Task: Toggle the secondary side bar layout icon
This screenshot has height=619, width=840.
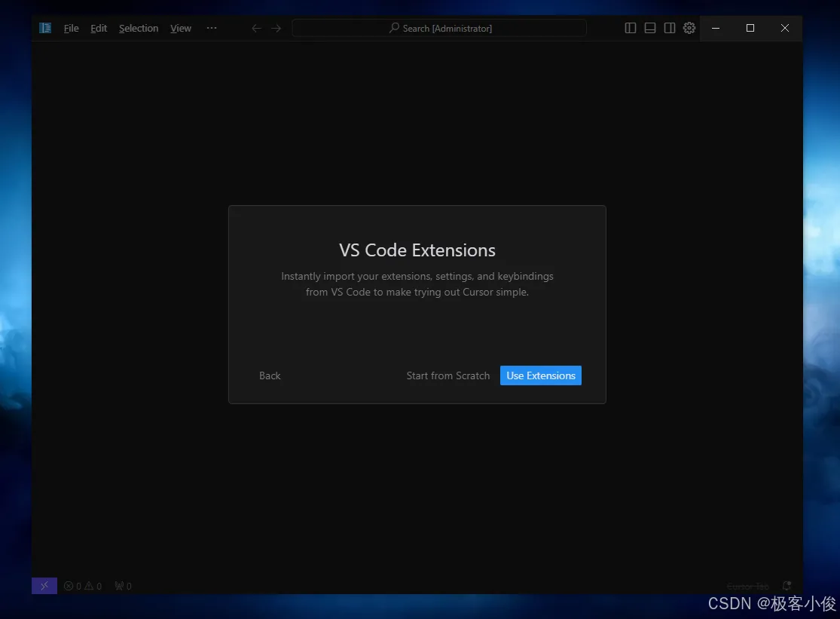Action: pos(670,28)
